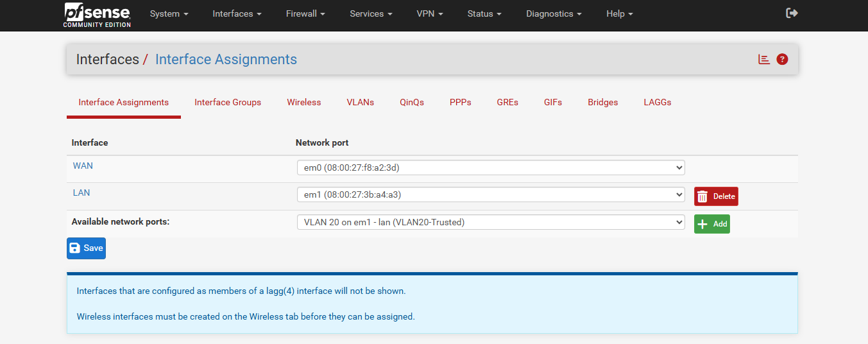868x344 pixels.
Task: Switch to the LAGGs tab
Action: click(x=658, y=103)
